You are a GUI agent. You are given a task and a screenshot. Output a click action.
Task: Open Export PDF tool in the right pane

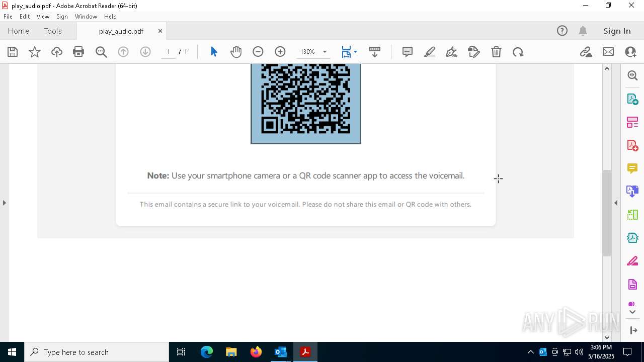[x=632, y=99]
